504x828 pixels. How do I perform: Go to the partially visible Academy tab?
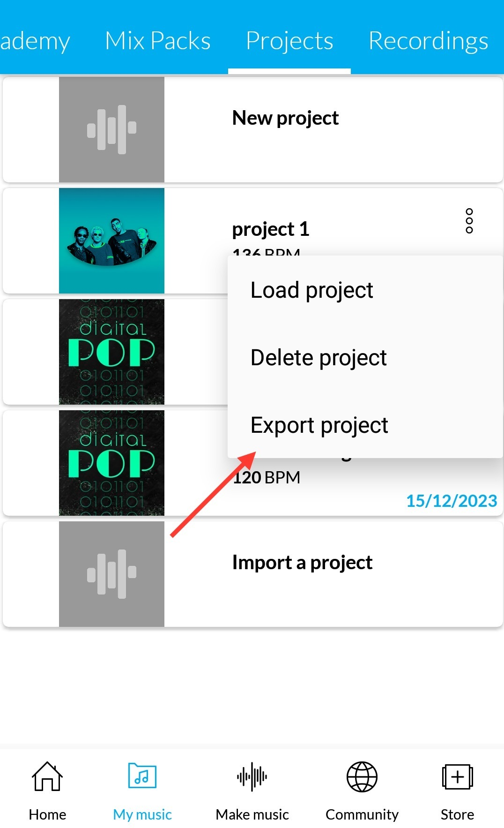click(x=35, y=41)
